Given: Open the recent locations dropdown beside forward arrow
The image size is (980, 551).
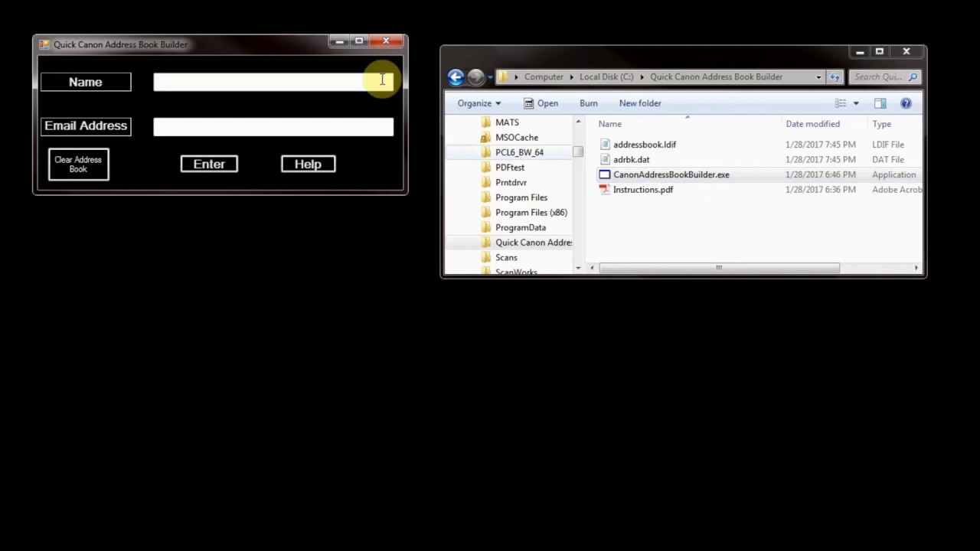Looking at the screenshot, I should point(490,77).
